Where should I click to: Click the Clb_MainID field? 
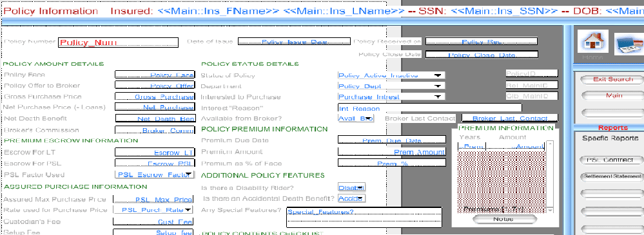coord(532,97)
